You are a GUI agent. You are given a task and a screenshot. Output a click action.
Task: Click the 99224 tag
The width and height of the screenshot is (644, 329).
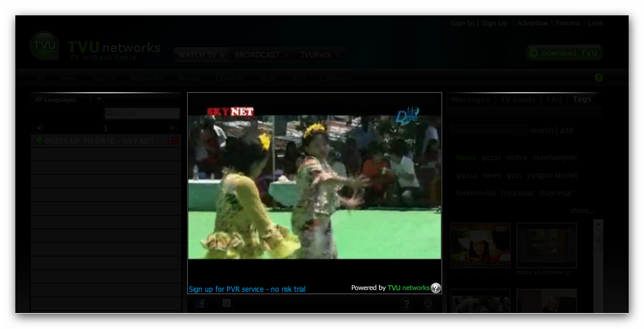[x=466, y=176]
